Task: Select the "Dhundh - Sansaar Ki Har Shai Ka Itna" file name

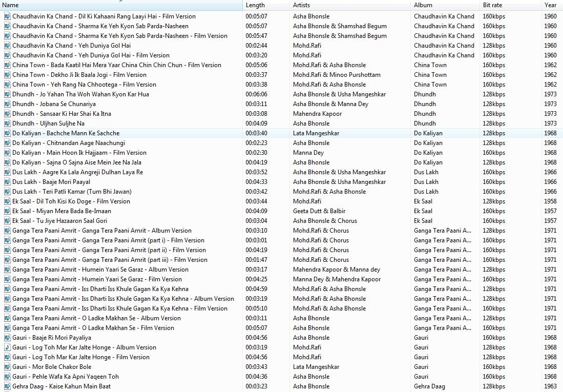Action: click(62, 114)
